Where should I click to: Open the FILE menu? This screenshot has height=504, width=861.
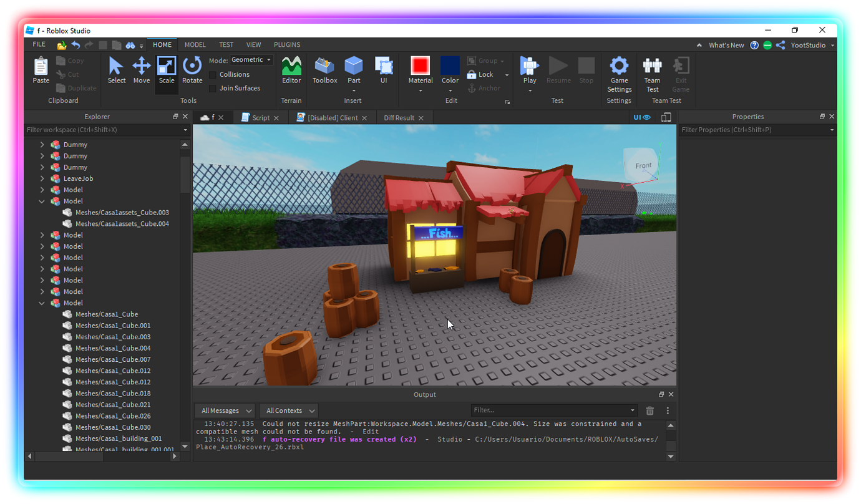pos(39,44)
